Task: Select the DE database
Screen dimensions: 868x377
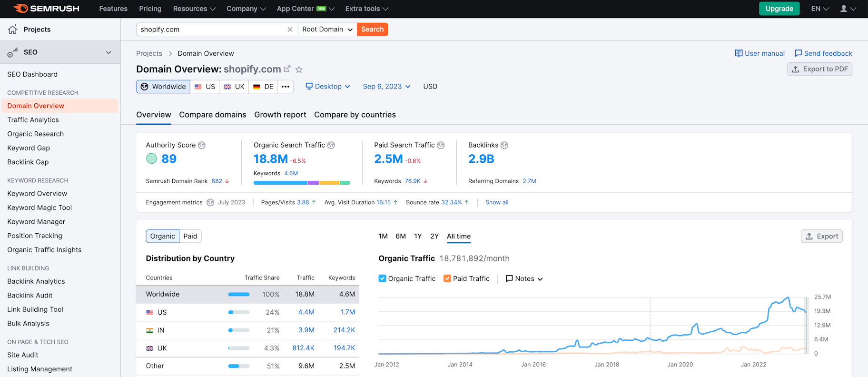Action: 263,87
